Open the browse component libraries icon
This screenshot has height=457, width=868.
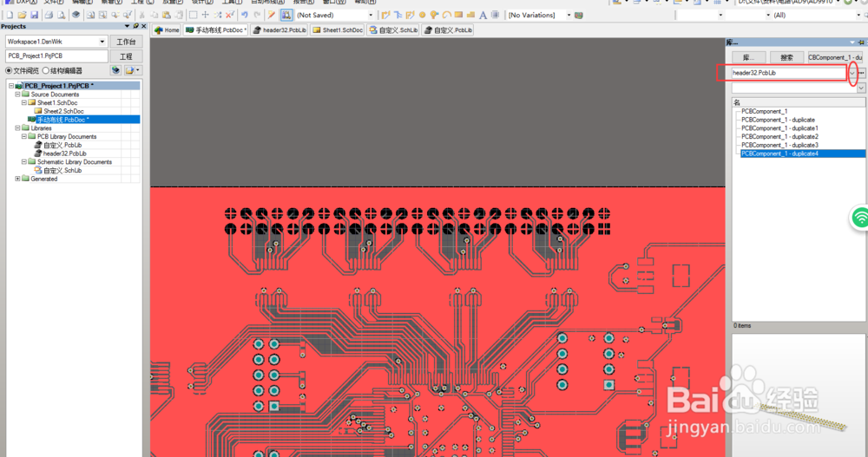286,15
